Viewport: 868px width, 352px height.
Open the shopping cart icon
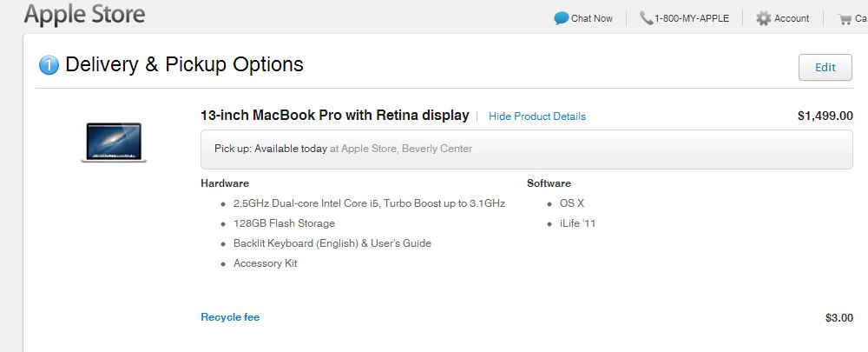tap(845, 19)
